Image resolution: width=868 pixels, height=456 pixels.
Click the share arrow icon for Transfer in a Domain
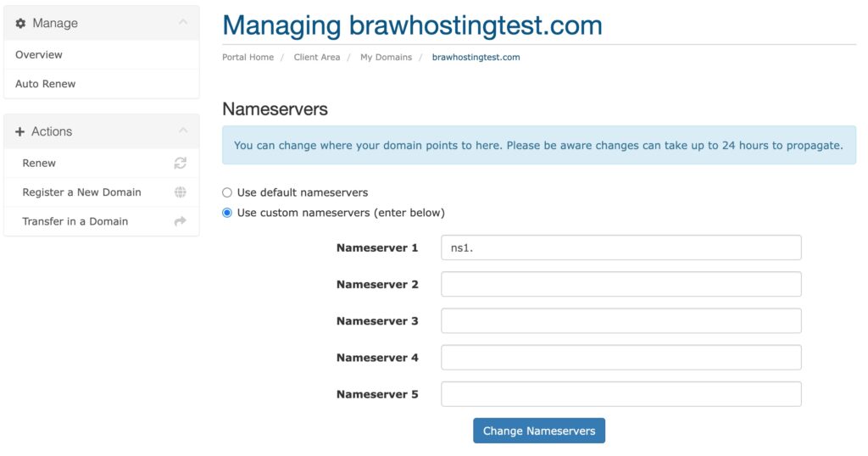181,221
